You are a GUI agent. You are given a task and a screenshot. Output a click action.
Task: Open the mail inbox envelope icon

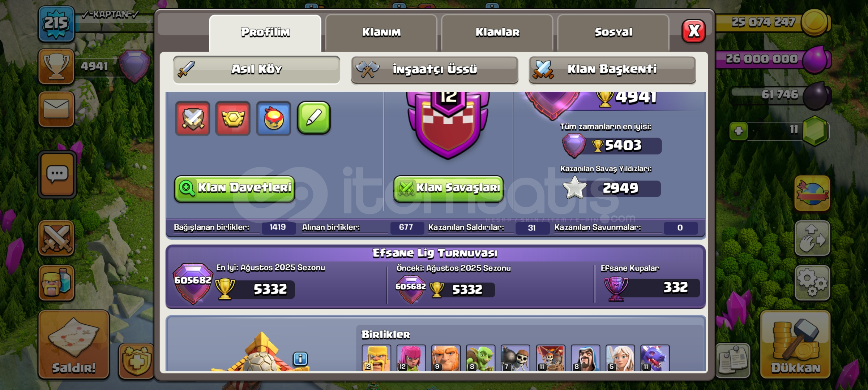(56, 109)
